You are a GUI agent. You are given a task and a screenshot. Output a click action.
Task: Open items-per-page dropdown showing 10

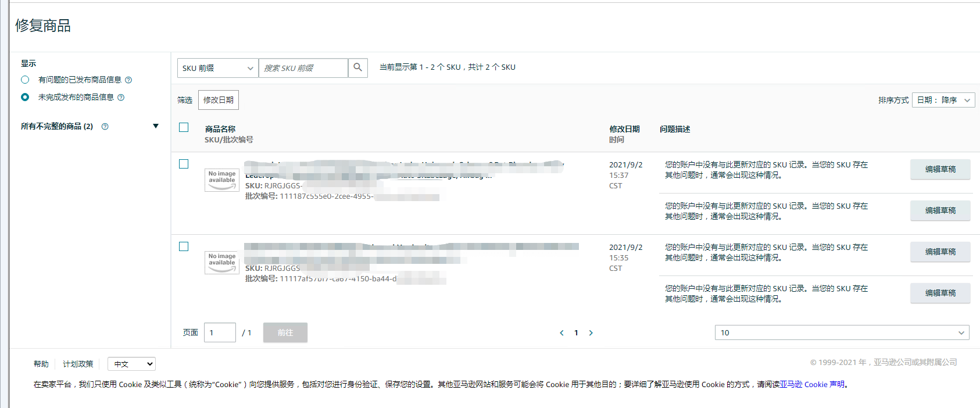842,332
